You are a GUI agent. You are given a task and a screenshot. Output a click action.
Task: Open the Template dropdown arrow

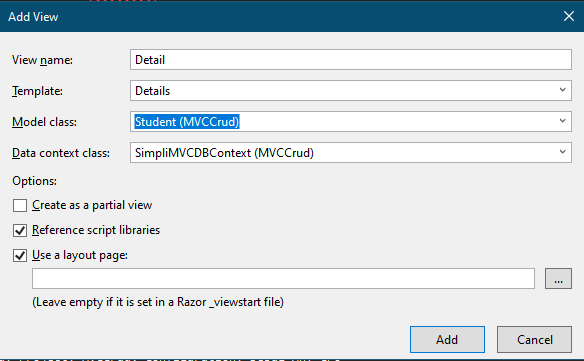[x=562, y=90]
